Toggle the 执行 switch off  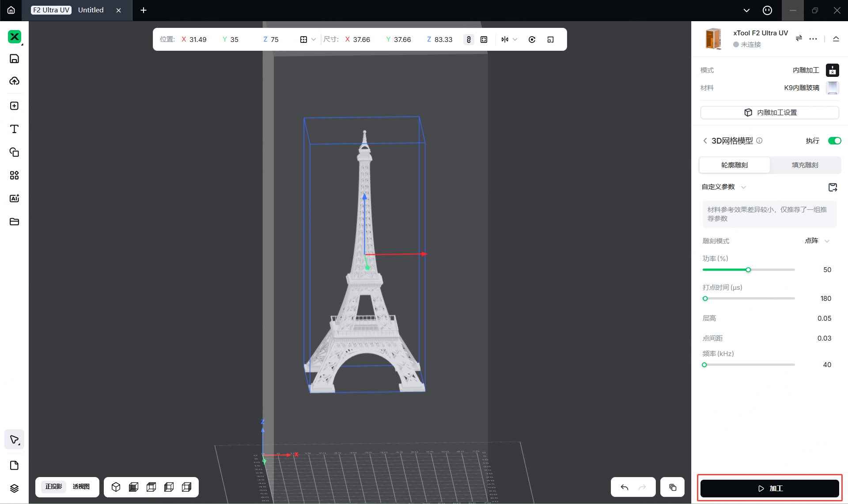click(x=834, y=140)
